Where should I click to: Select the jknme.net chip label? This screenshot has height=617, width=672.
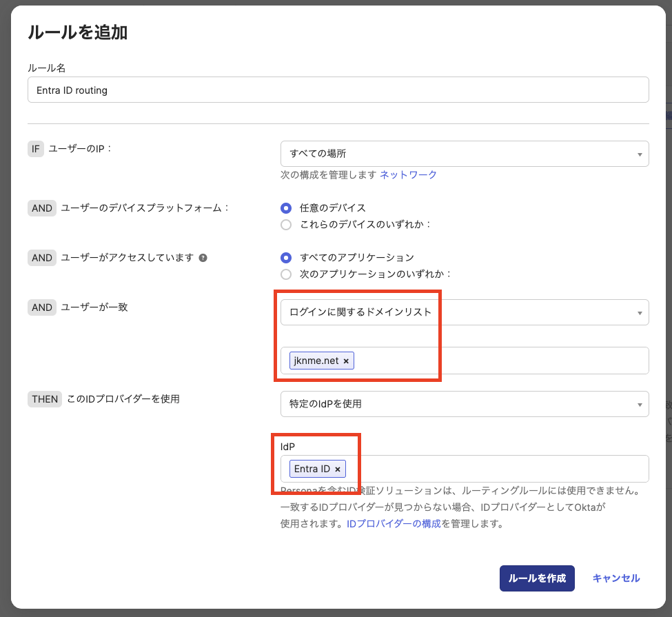[x=316, y=361]
